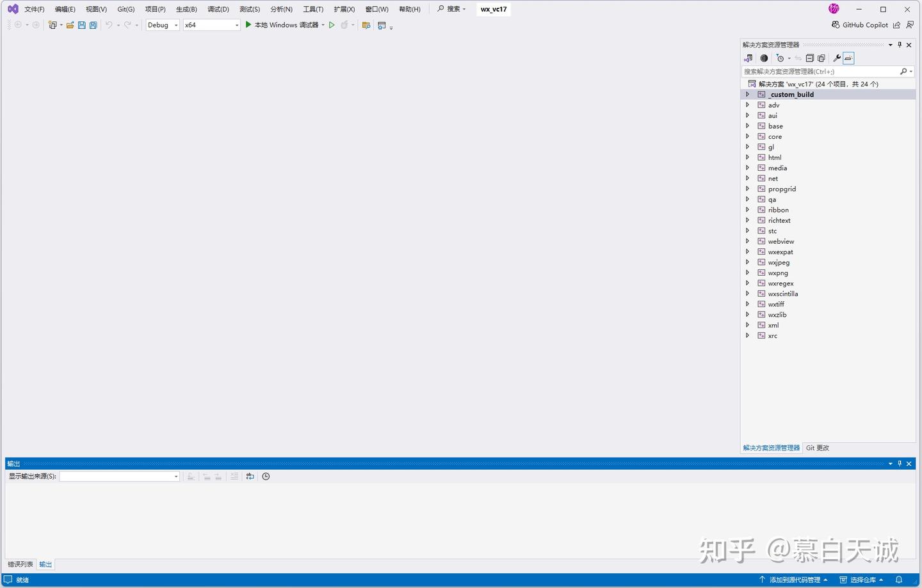Toggle word wrap in the Output panel

(x=250, y=476)
